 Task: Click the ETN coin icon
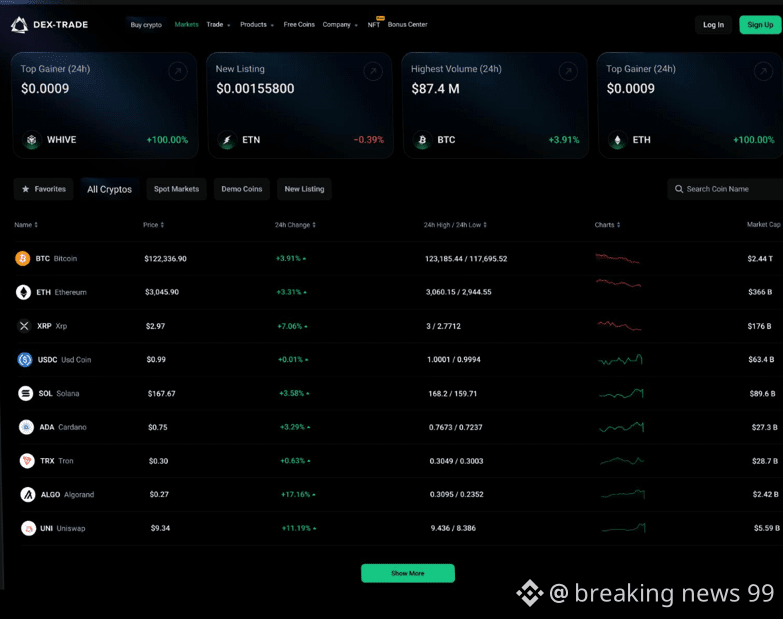coord(227,140)
